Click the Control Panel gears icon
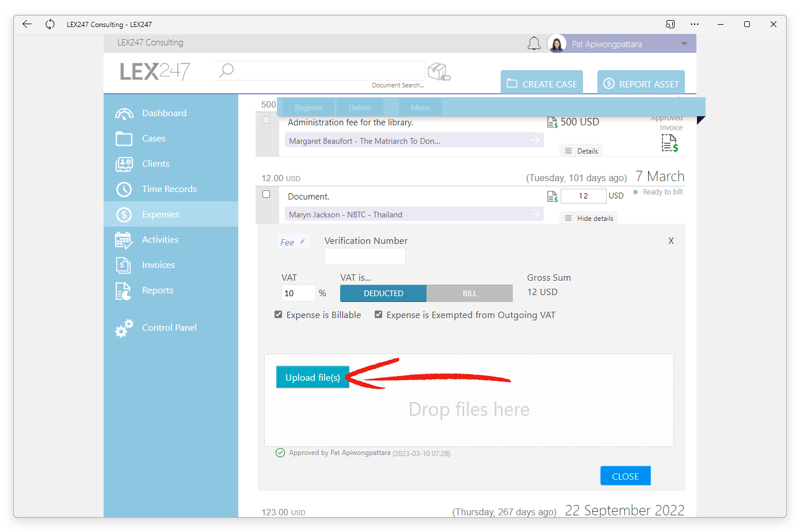This screenshot has height=532, width=800. point(124,328)
